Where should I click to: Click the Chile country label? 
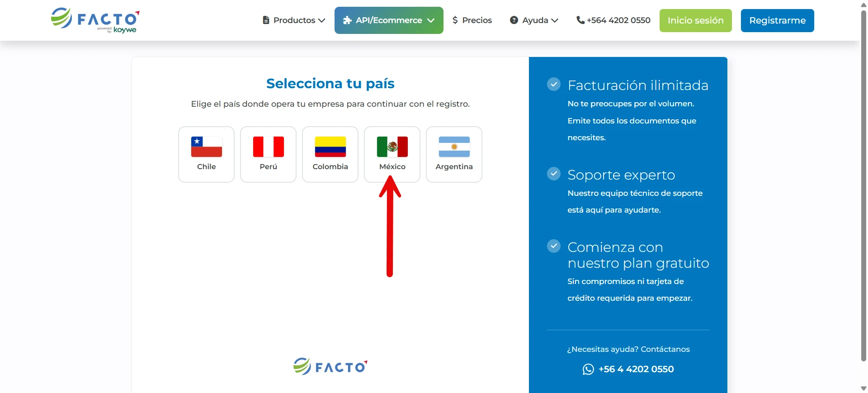tap(207, 167)
